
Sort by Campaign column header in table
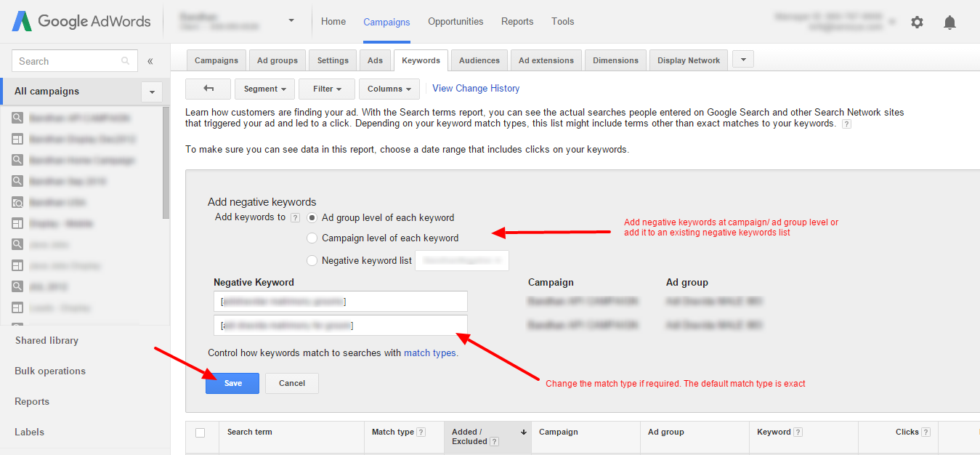(x=559, y=432)
